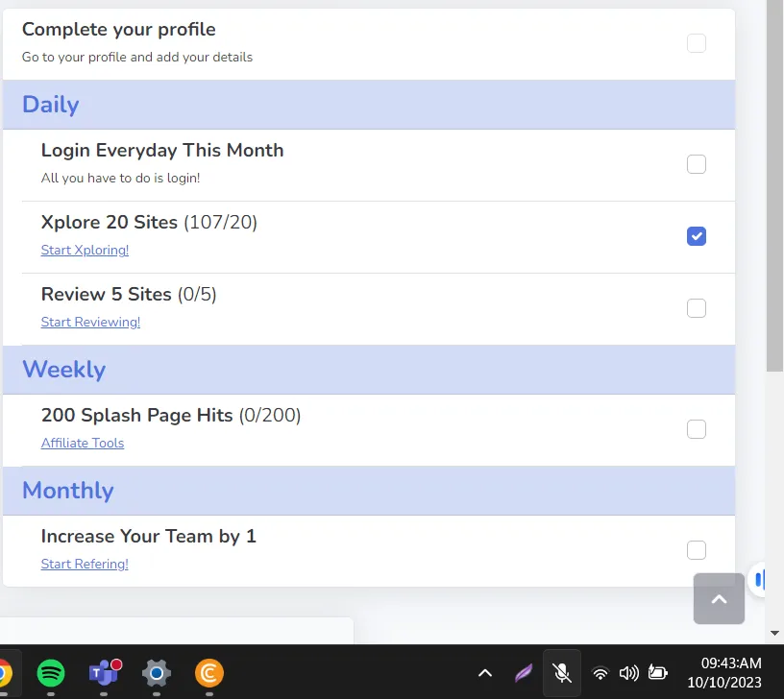This screenshot has height=699, width=784.
Task: Click the purple feather tray icon
Action: (524, 673)
